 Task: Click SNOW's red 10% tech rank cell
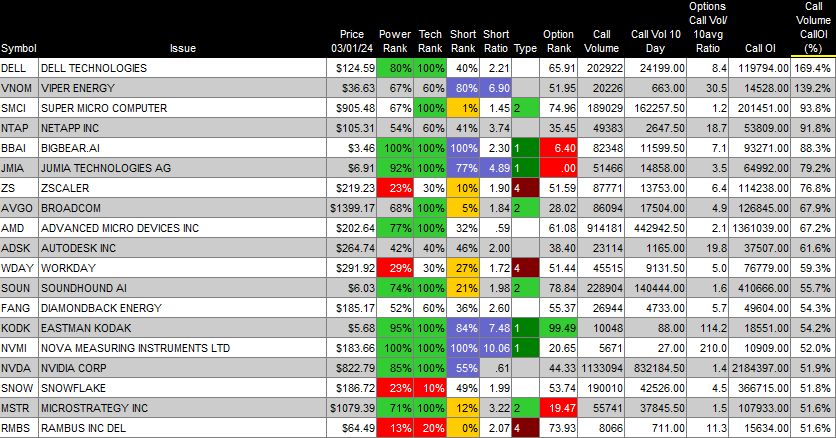click(x=430, y=388)
